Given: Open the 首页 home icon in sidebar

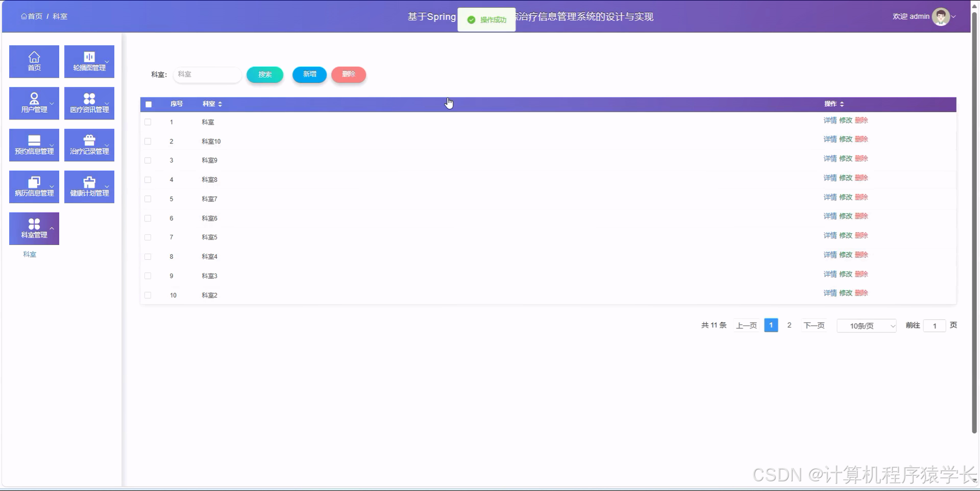Looking at the screenshot, I should (x=34, y=61).
